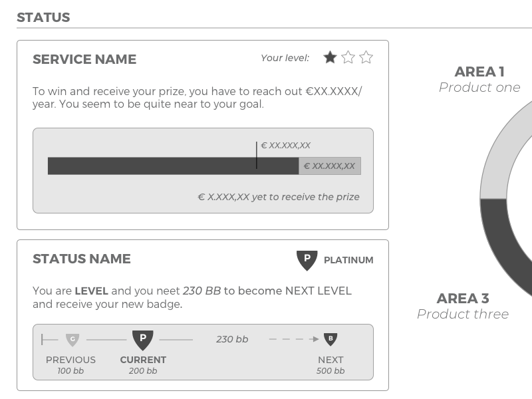The image size is (532, 399).
Task: Click the STATUS NAME heading
Action: tap(82, 259)
